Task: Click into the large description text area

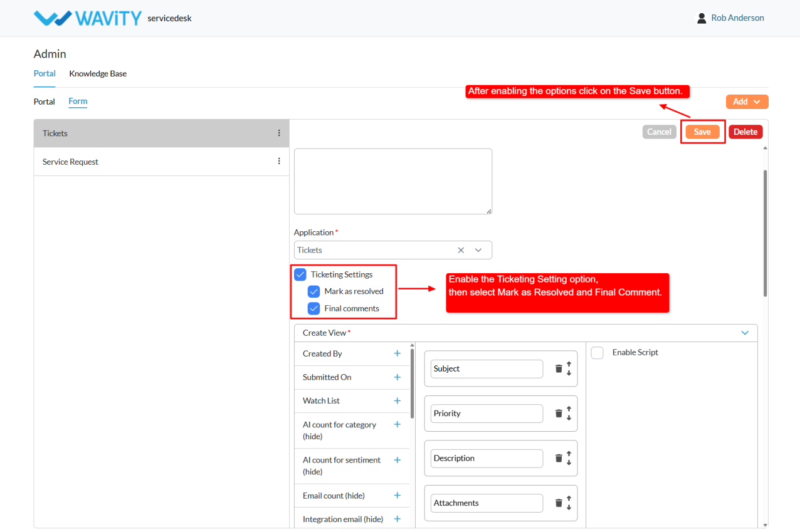Action: [x=393, y=182]
